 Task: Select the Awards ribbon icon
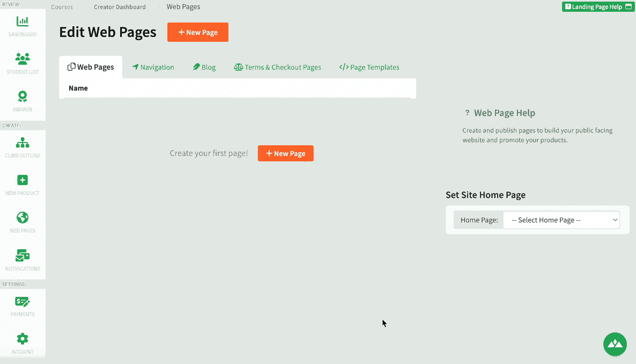click(23, 96)
